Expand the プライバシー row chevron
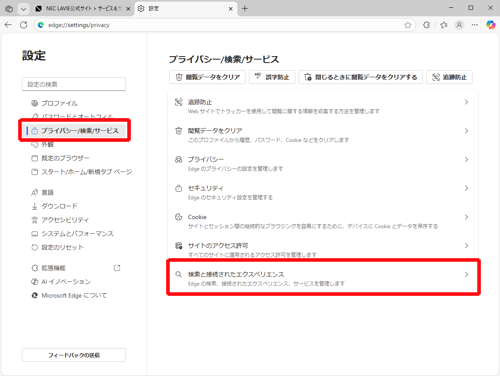 click(466, 160)
